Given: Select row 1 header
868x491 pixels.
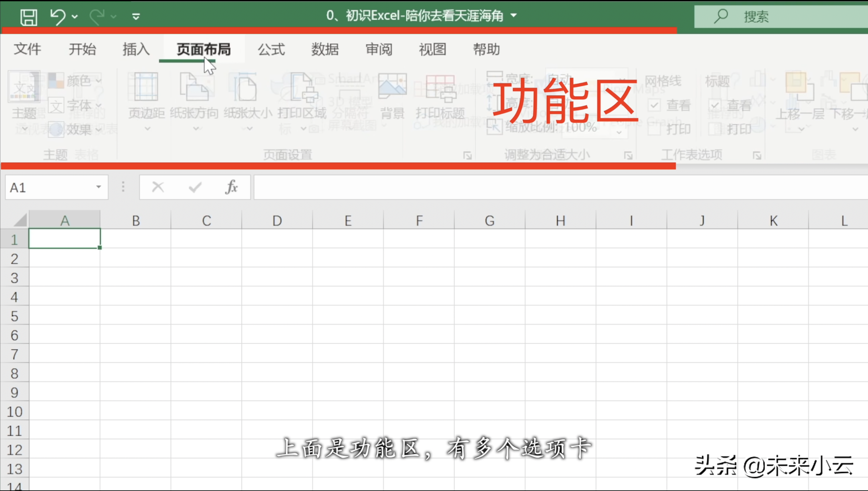Looking at the screenshot, I should pyautogui.click(x=14, y=239).
